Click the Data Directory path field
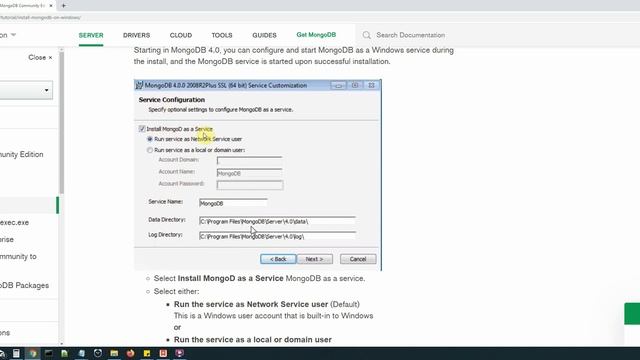The width and height of the screenshot is (640, 360). point(277,221)
